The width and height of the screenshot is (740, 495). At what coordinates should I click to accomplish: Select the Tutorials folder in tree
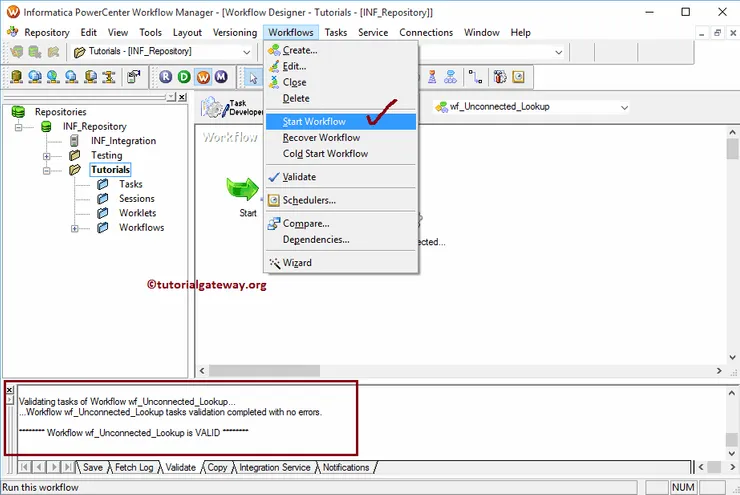(110, 170)
